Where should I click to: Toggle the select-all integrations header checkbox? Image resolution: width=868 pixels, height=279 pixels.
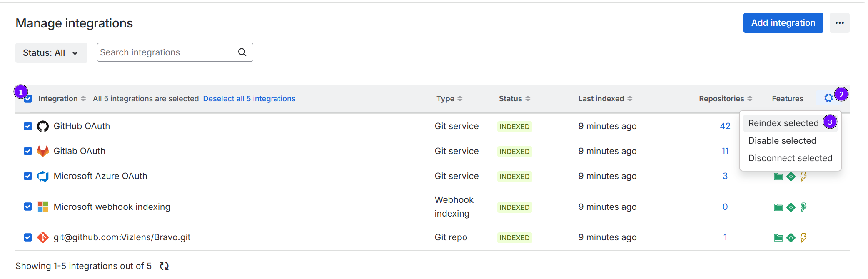[28, 99]
